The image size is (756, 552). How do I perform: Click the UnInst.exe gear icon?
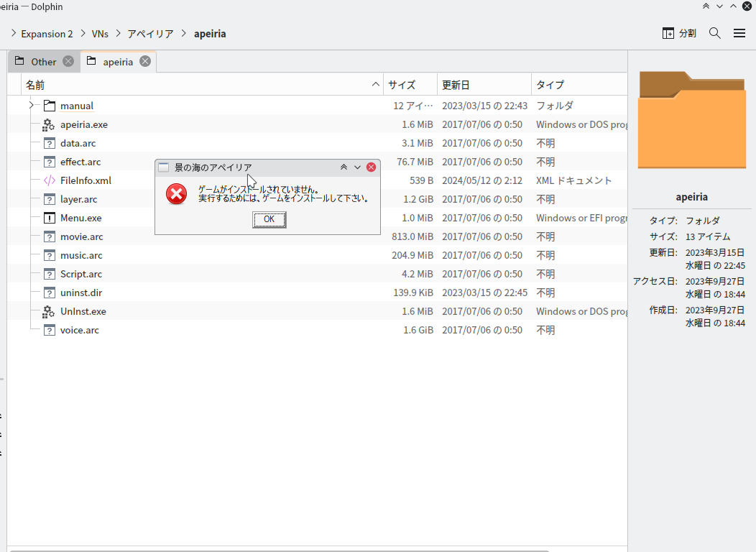click(x=49, y=311)
